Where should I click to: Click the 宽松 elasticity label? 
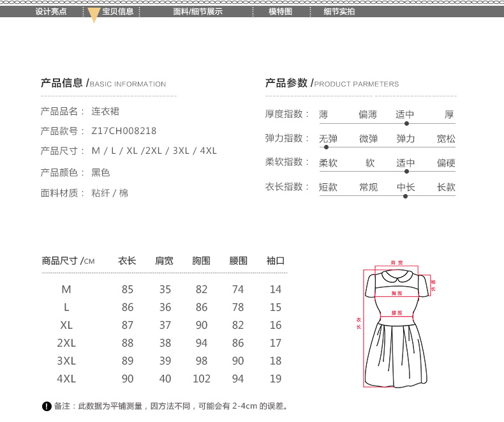[x=446, y=139]
